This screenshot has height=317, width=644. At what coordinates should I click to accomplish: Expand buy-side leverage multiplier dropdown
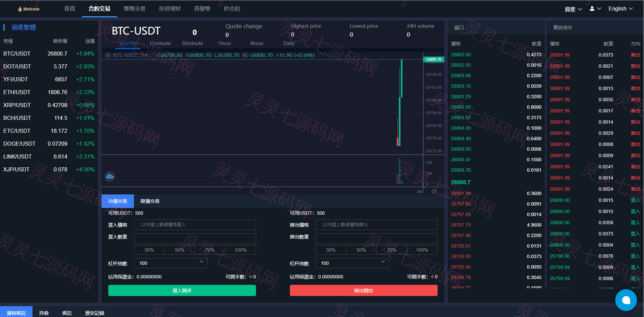170,263
